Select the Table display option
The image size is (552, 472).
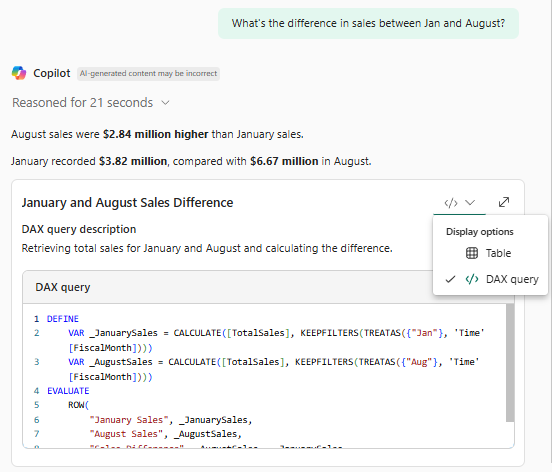490,253
